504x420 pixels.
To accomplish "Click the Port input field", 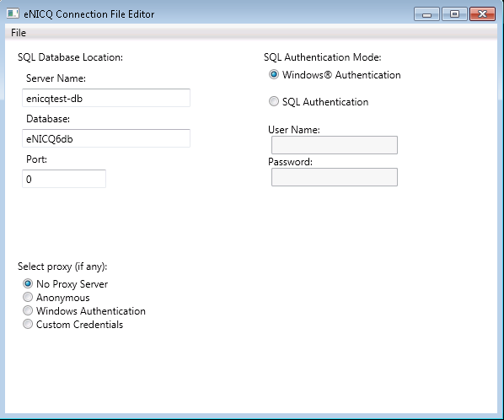I will (64, 179).
